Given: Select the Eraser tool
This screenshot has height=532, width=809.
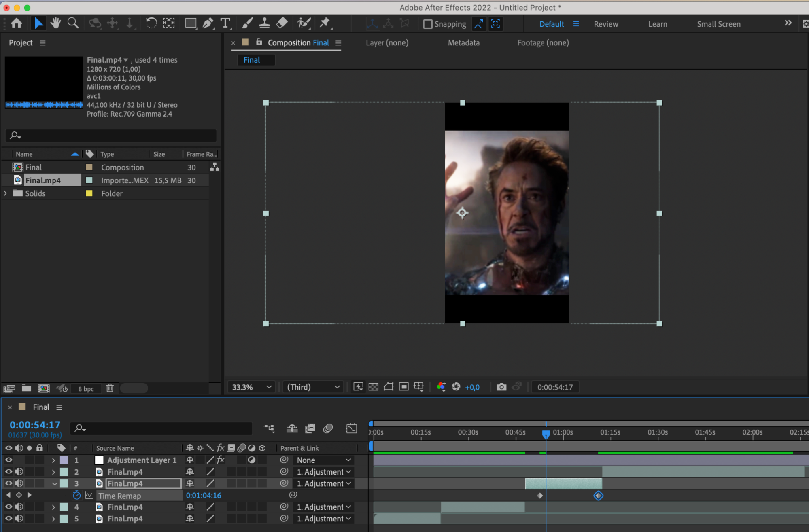Looking at the screenshot, I should pyautogui.click(x=282, y=23).
